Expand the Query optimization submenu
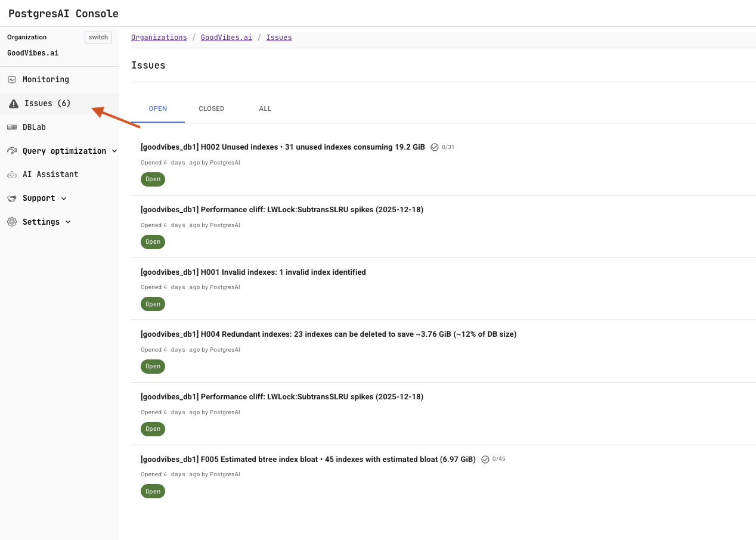Viewport: 756px width, 540px height. click(x=113, y=151)
